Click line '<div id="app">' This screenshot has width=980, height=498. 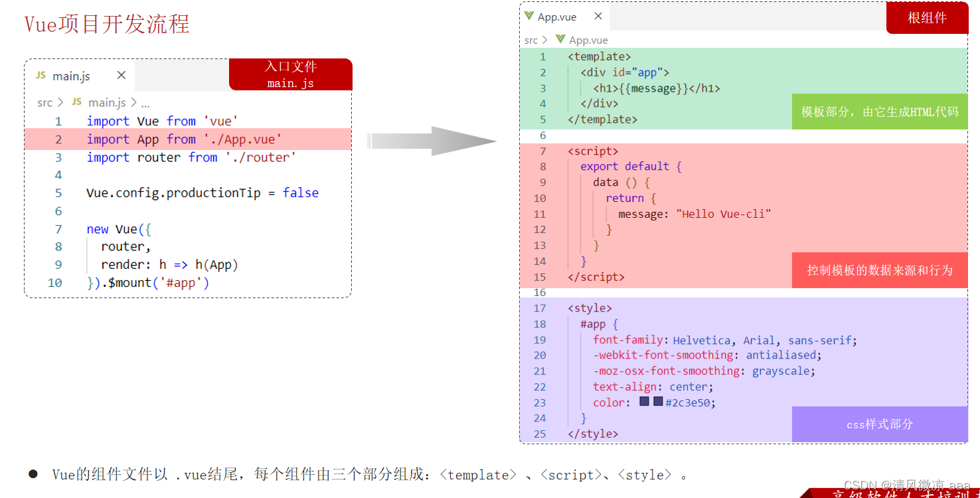pyautogui.click(x=625, y=73)
